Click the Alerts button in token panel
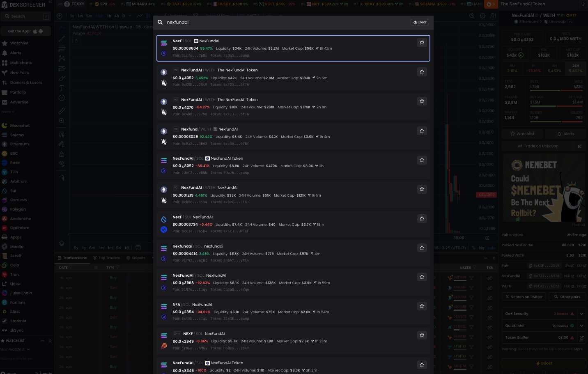Screen dimensions: 588x374 pos(565,134)
